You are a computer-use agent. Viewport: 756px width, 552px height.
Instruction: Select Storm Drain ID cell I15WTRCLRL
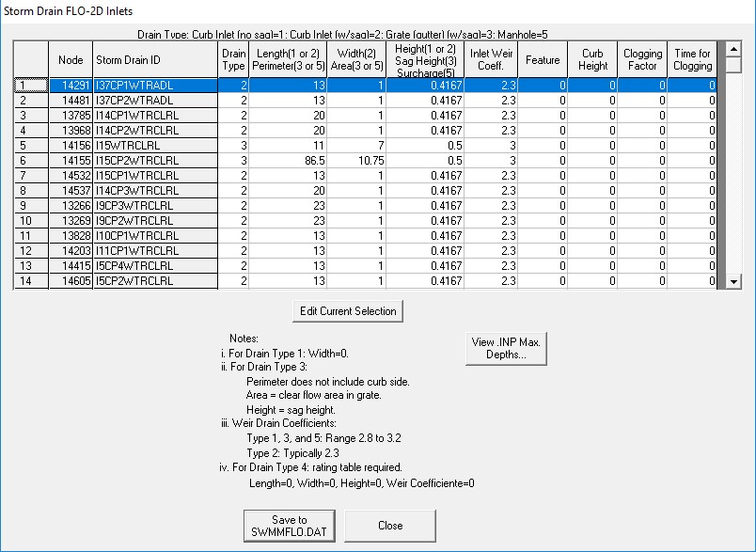(x=155, y=146)
